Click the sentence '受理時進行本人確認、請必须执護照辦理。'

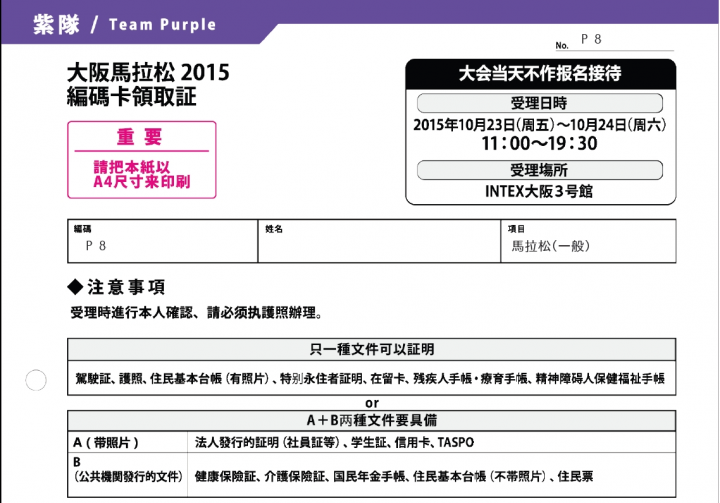196,313
